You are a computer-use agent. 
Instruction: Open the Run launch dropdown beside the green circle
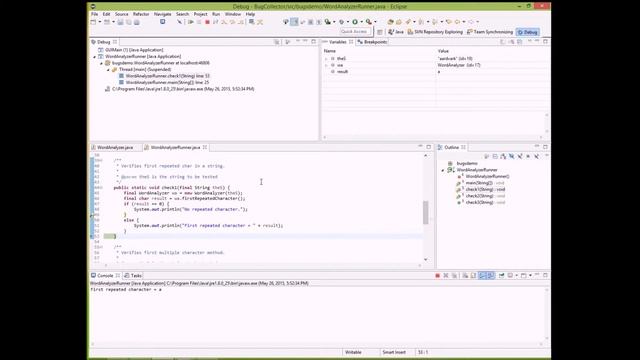coord(362,22)
